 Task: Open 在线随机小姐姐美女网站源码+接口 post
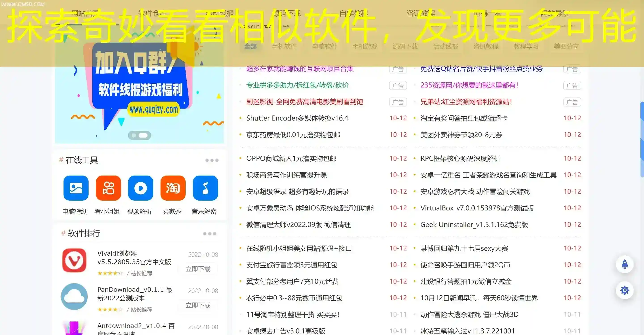coord(299,248)
